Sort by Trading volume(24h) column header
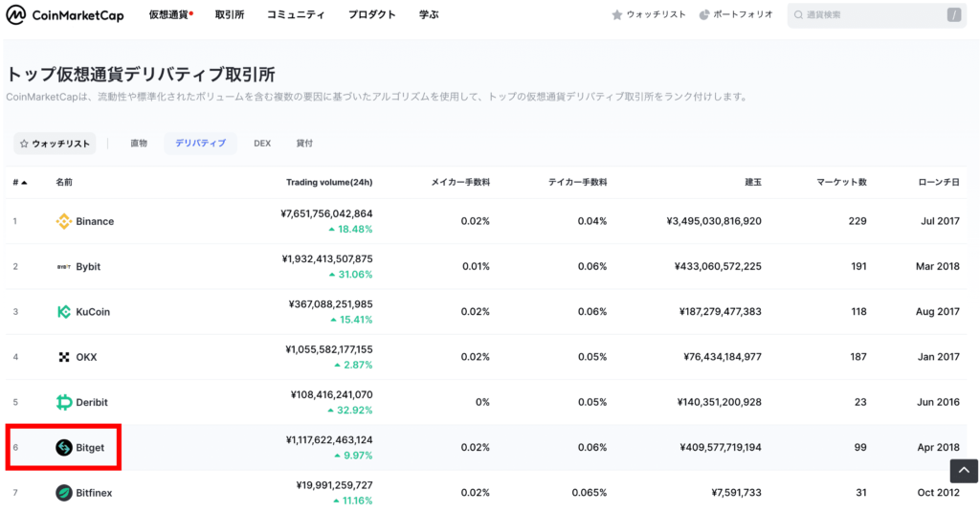The image size is (980, 513). click(329, 183)
